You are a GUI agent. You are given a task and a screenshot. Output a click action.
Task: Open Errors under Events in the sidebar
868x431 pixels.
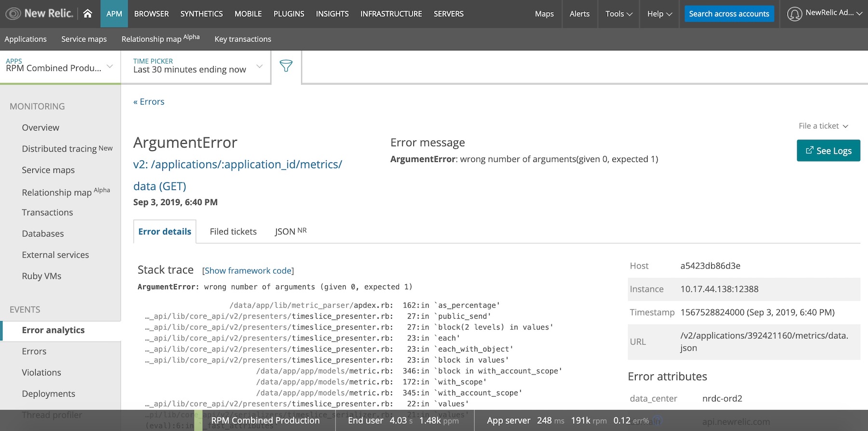click(34, 351)
